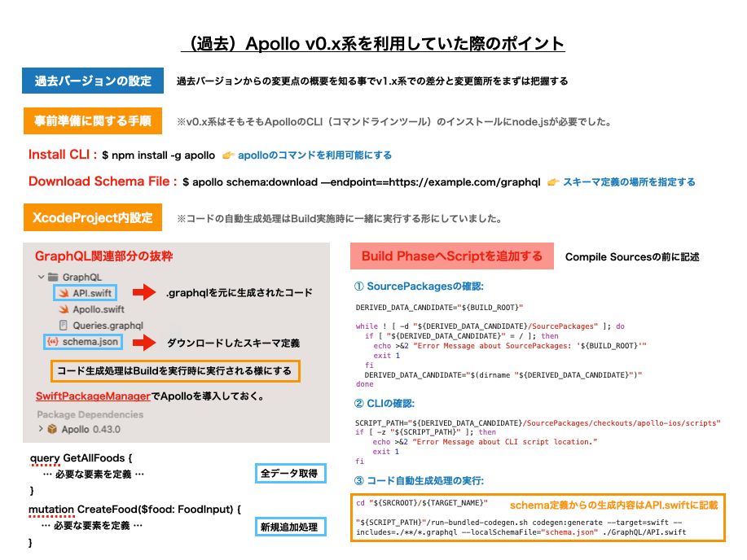
Task: Click the '$ npm install -g apollo' command text
Action: coord(159,155)
